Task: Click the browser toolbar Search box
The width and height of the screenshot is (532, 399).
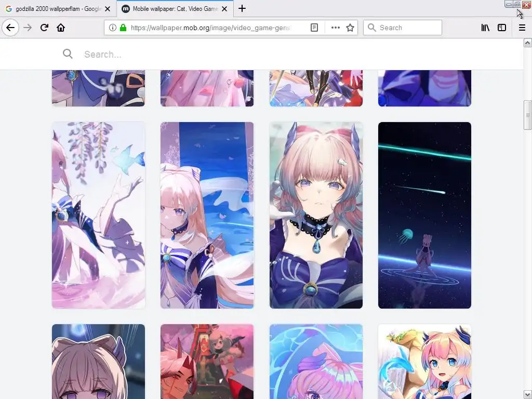Action: point(403,28)
